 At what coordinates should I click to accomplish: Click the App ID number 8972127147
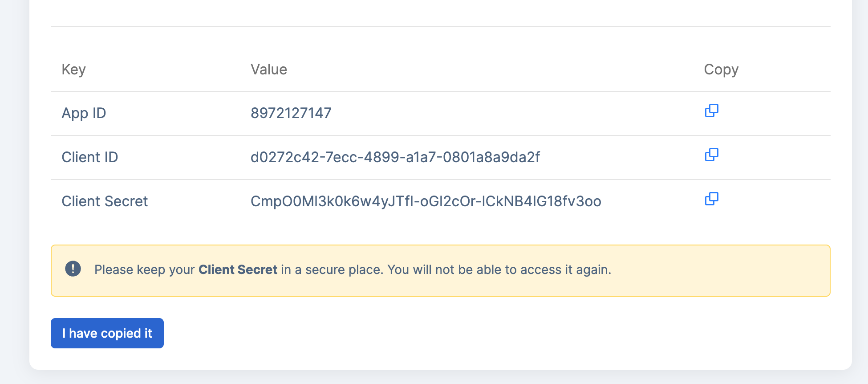[x=291, y=113]
